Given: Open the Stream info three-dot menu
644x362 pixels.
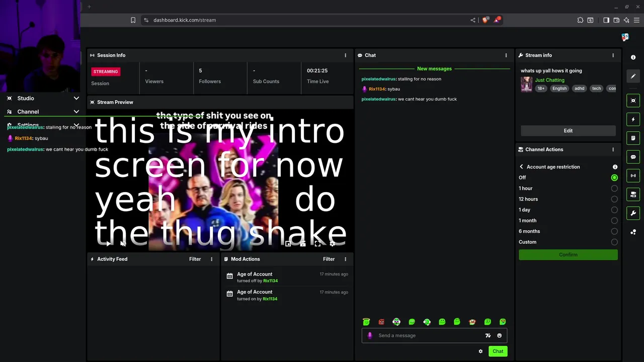Looking at the screenshot, I should [613, 55].
